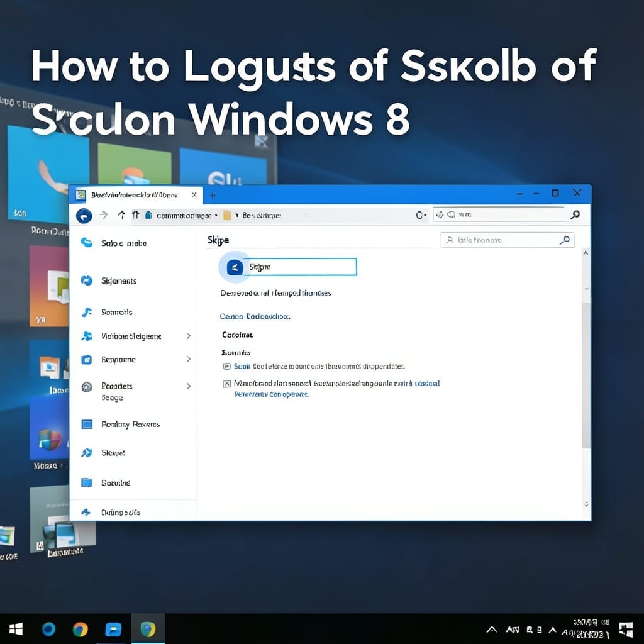Screen dimensions: 644x644
Task: Click the active shield app icon on the taskbar
Action: [148, 629]
